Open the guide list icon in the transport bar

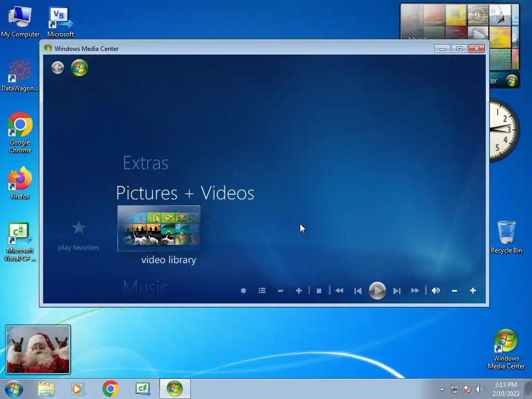262,290
